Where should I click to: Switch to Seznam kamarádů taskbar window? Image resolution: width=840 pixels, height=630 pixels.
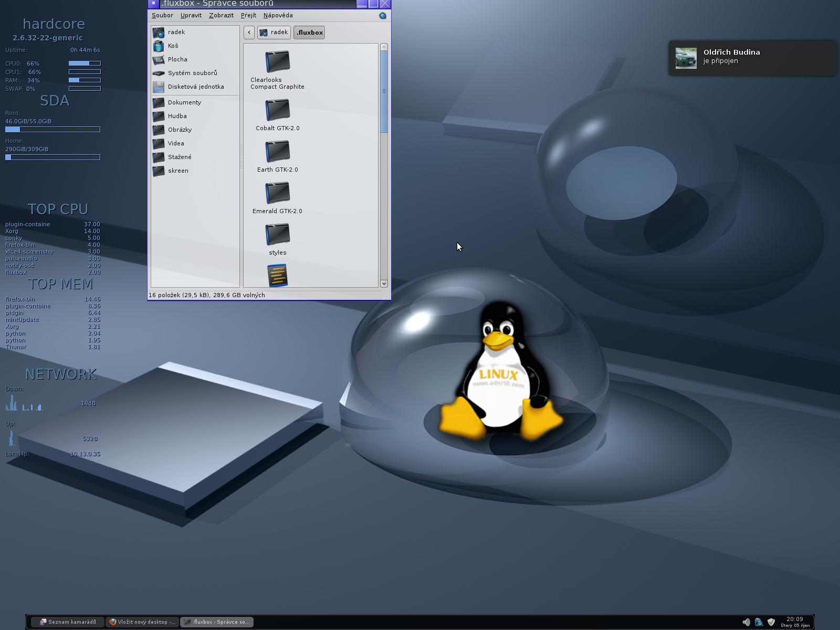point(68,622)
